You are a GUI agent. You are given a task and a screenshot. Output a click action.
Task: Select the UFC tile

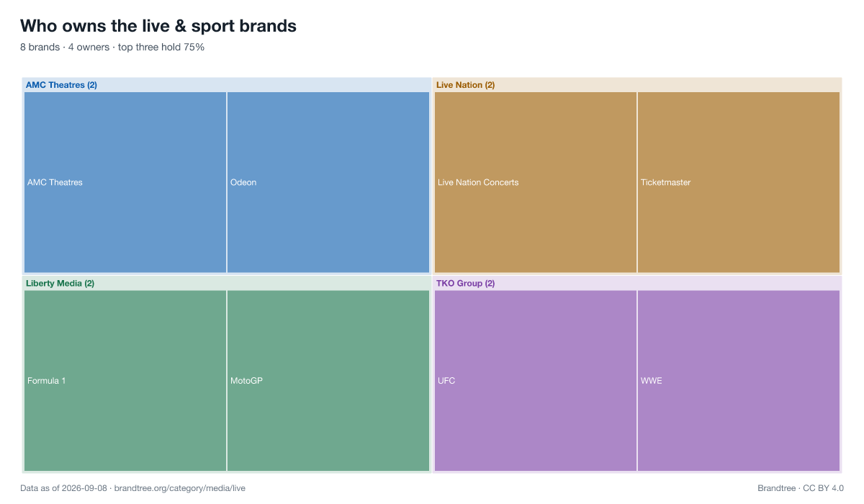(536, 381)
